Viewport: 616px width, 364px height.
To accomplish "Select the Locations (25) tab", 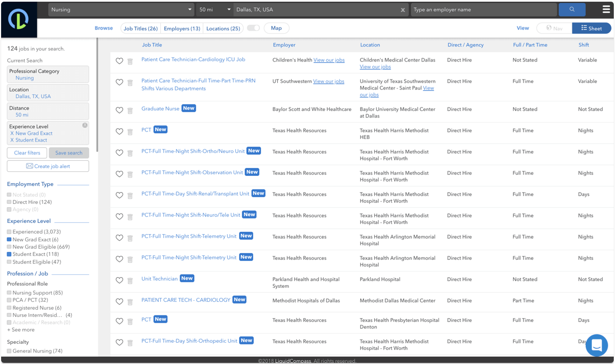I will tap(223, 29).
